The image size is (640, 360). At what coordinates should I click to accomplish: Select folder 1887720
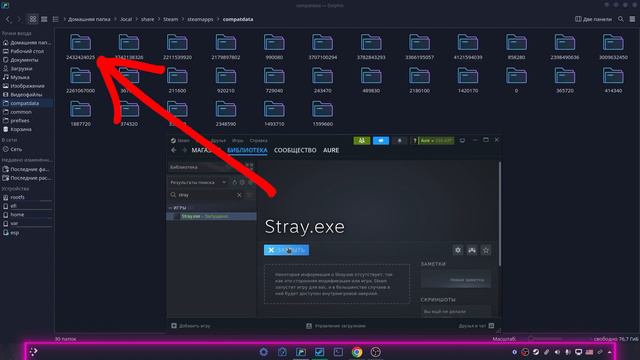[80, 113]
